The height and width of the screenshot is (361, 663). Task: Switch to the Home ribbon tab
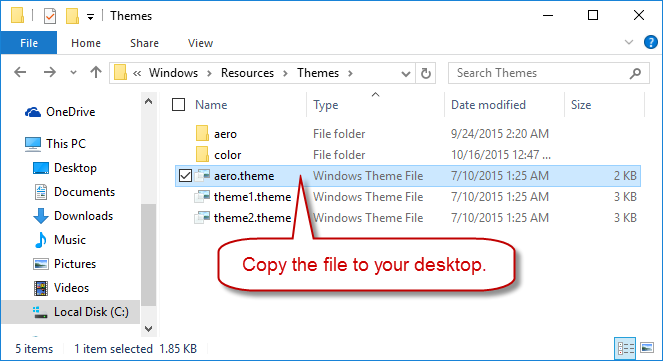coord(86,43)
